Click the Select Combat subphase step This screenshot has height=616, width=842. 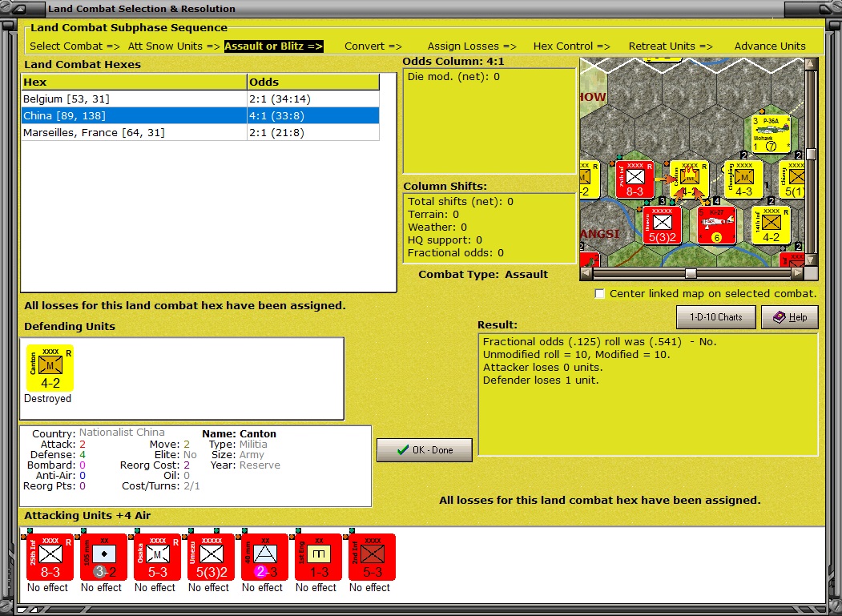point(75,46)
